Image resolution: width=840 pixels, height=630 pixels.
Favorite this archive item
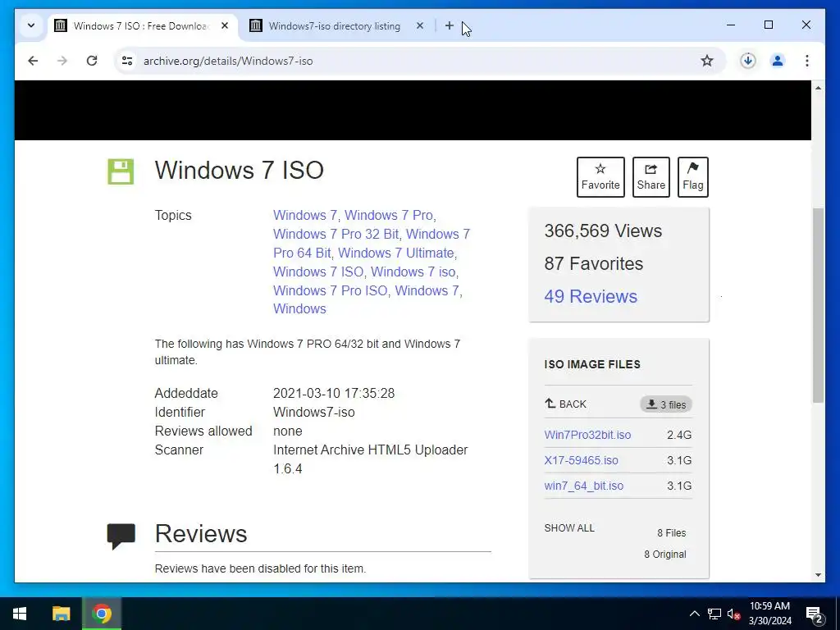(600, 177)
